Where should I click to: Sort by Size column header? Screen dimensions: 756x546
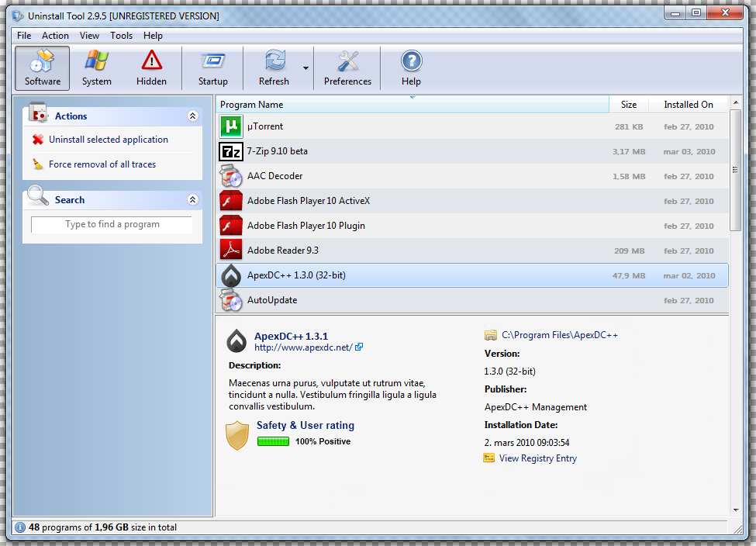coord(629,105)
